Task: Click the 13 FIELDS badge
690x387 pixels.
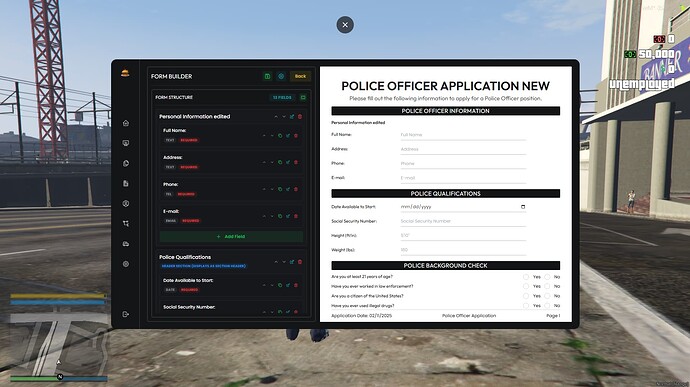Action: click(x=282, y=97)
